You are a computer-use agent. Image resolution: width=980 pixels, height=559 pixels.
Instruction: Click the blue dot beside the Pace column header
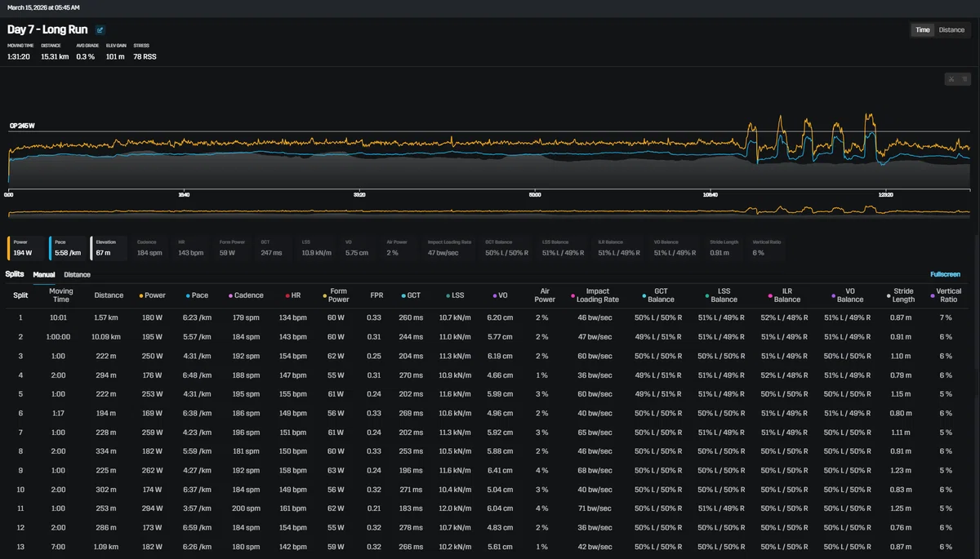pos(189,295)
